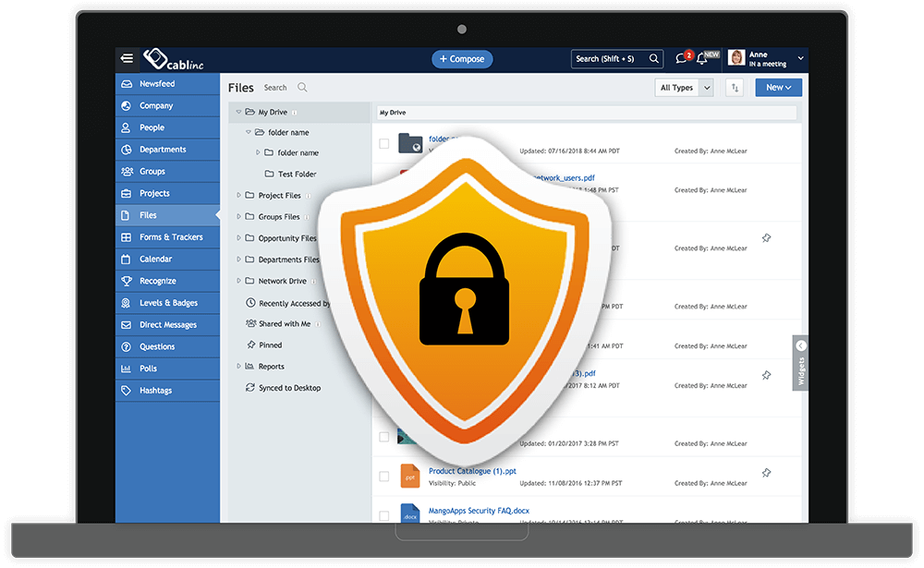Click the Files Search input
This screenshot has width=924, height=568.
(275, 87)
